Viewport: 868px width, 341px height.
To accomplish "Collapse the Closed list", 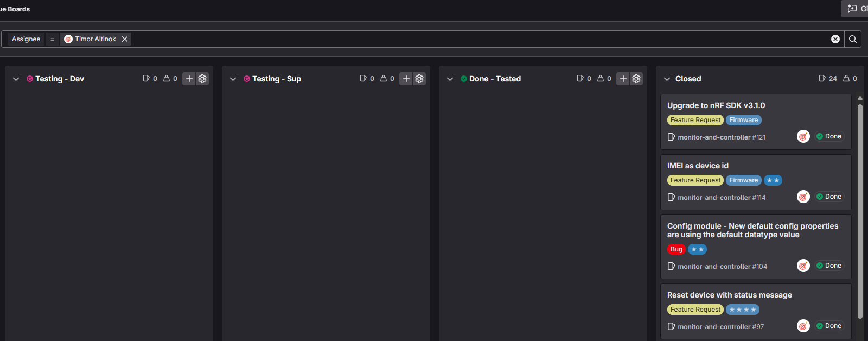I will [x=667, y=79].
